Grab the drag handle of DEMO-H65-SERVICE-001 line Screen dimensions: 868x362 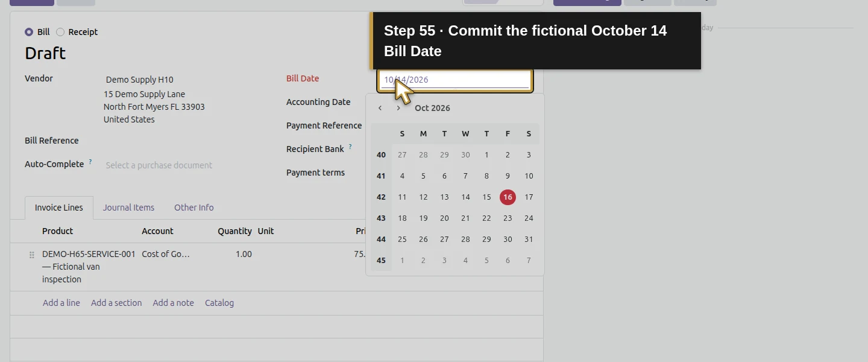tap(32, 255)
